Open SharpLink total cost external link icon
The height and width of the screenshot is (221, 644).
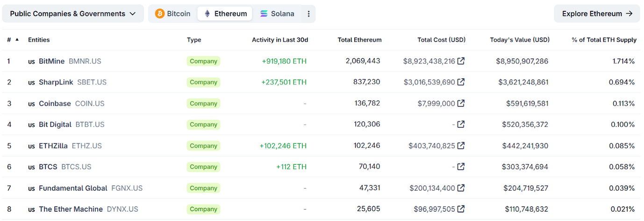pos(461,82)
